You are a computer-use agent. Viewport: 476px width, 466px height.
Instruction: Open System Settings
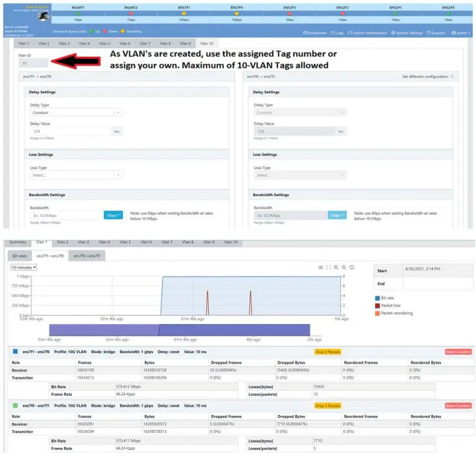(x=407, y=33)
